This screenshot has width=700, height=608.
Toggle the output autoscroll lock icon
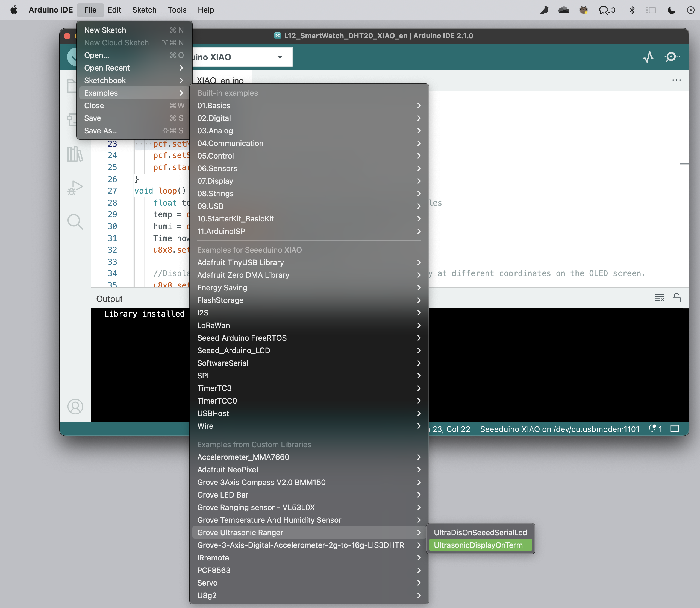677,298
